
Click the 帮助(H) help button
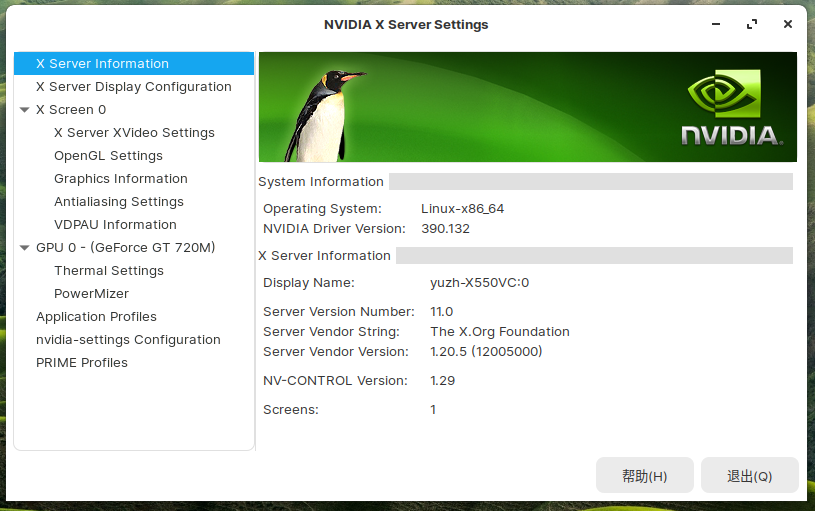645,475
